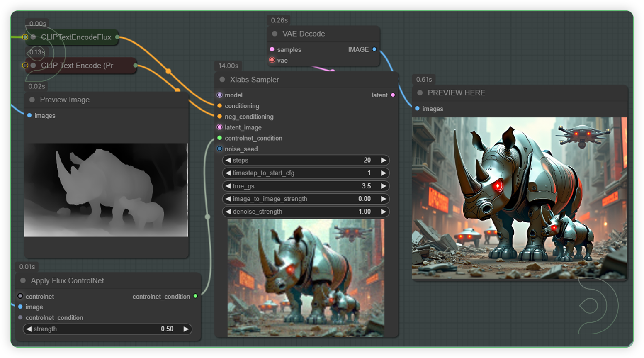
Task: Click the 0.26s execution time badge
Action: 279,20
